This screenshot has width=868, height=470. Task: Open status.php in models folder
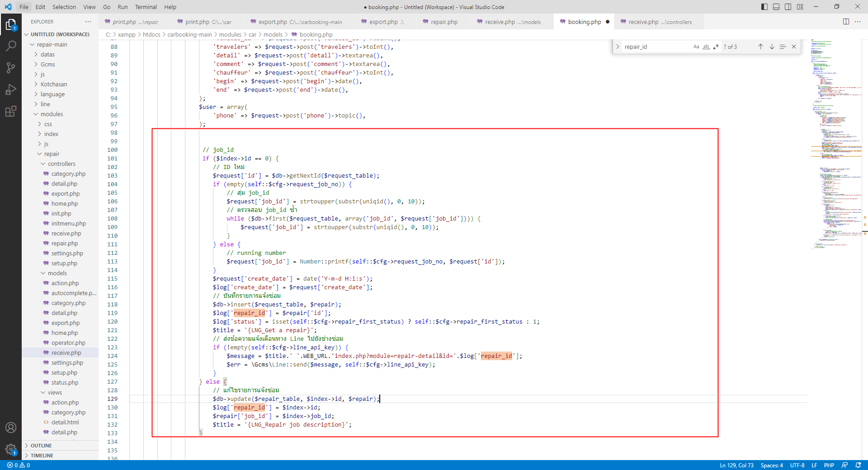[x=65, y=382]
